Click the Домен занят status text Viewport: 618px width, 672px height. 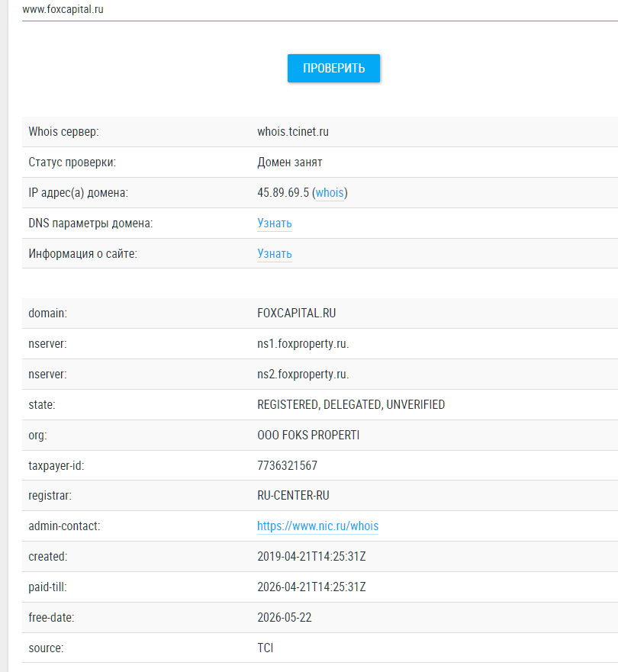tap(289, 162)
